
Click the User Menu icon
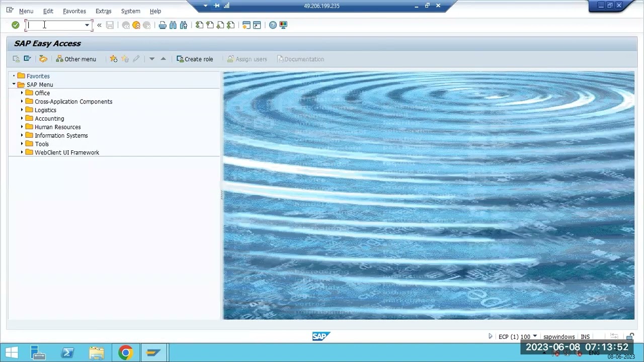point(16,59)
